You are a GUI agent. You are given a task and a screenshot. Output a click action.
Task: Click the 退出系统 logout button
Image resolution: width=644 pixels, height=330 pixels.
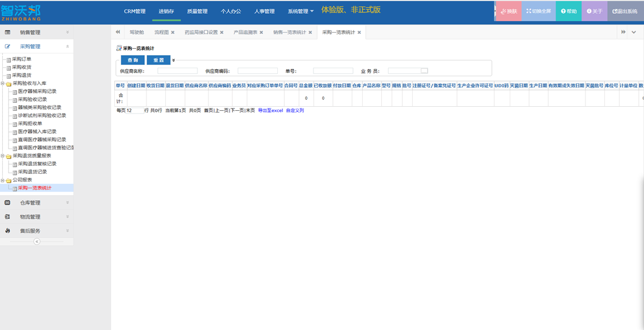(626, 11)
